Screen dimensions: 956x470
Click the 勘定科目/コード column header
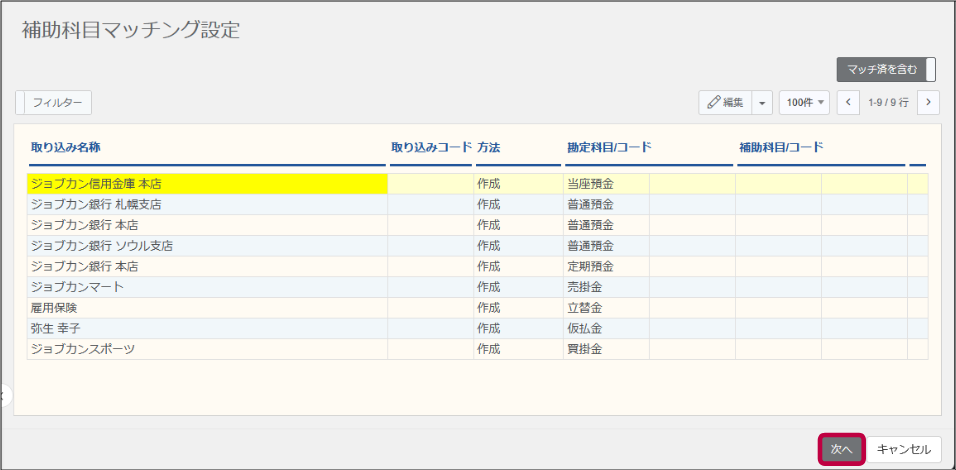tap(609, 147)
